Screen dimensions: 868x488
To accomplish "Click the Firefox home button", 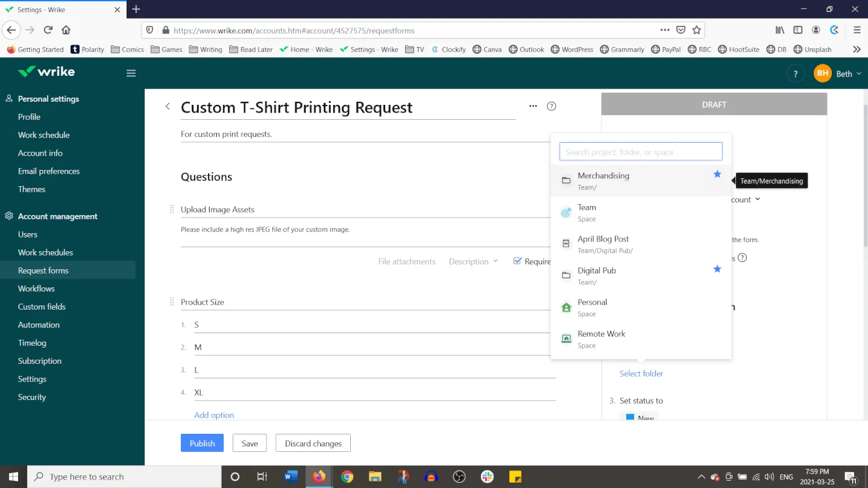I will (x=66, y=30).
